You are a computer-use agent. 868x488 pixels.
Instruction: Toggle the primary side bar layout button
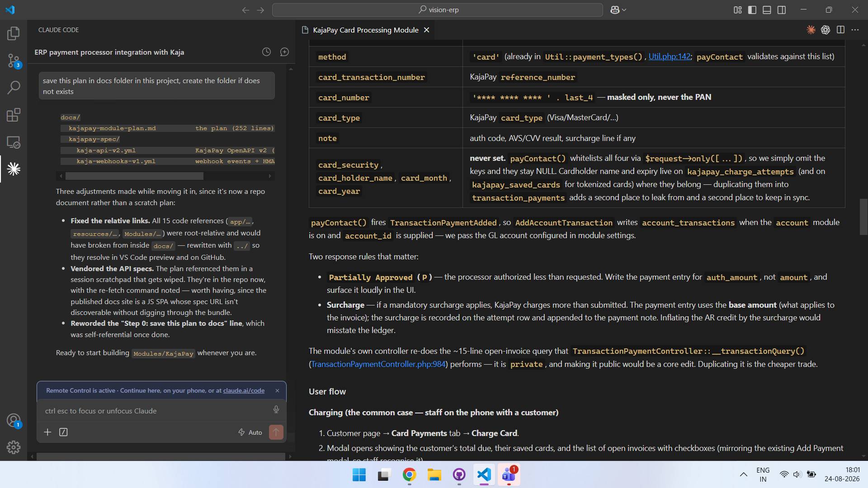[x=752, y=10]
